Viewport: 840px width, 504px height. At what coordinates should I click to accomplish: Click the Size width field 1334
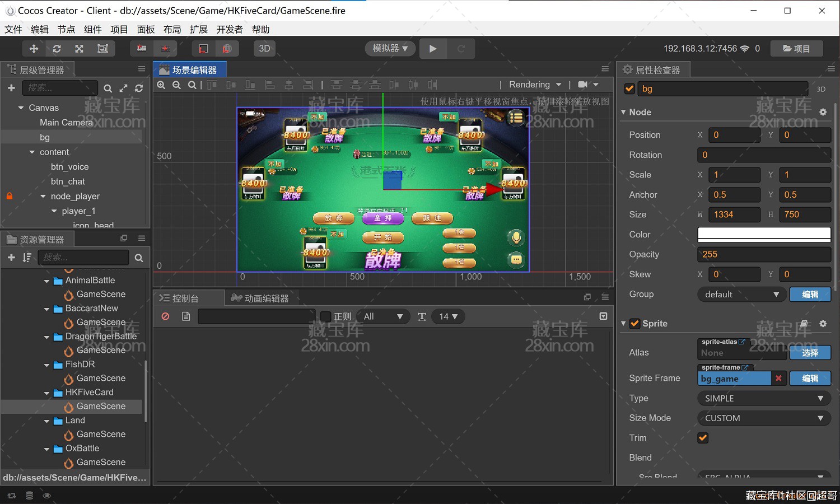click(x=734, y=214)
